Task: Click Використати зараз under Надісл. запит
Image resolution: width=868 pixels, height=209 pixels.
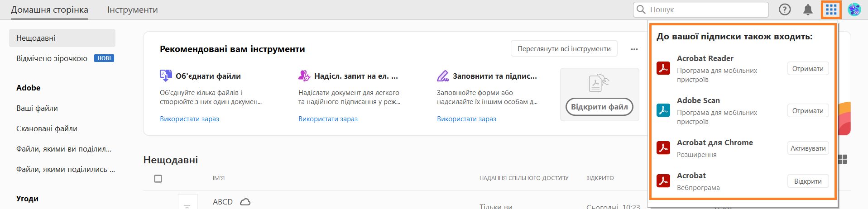Action: point(328,119)
